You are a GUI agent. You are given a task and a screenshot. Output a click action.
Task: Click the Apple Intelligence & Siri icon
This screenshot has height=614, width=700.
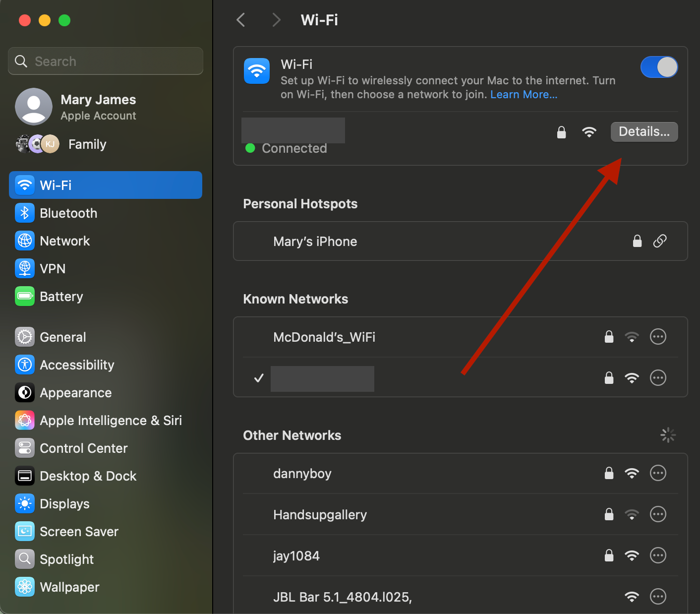(x=25, y=421)
